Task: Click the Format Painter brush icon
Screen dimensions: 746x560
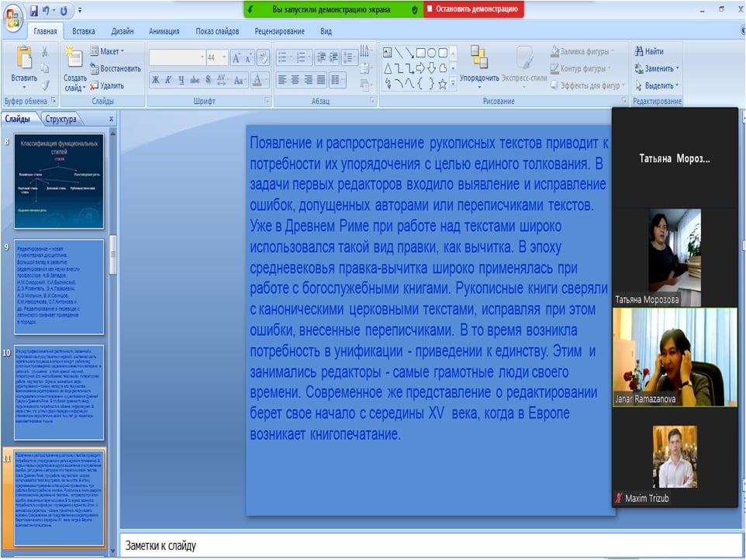Action: [x=45, y=85]
